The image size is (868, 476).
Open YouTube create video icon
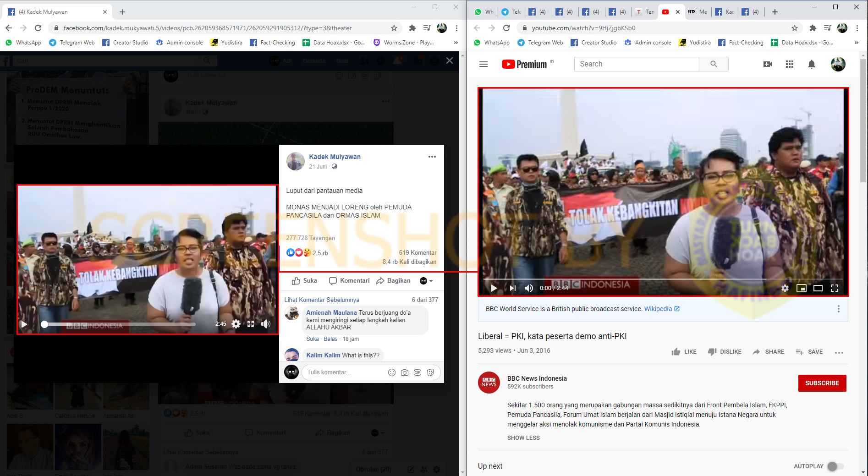(x=768, y=64)
